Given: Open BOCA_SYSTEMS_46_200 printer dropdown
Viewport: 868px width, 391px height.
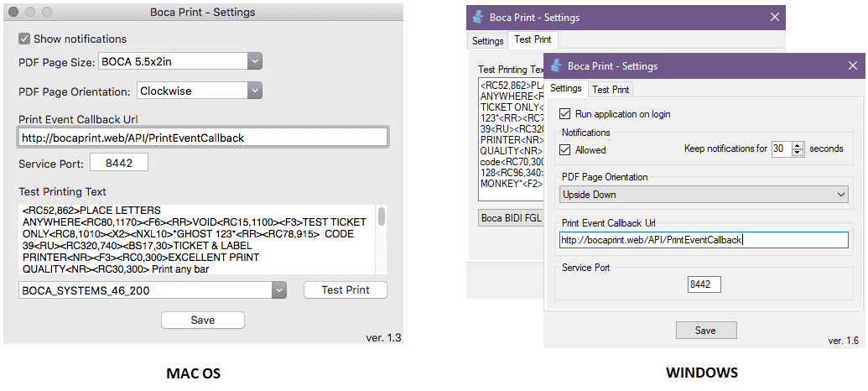Looking at the screenshot, I should click(x=153, y=289).
